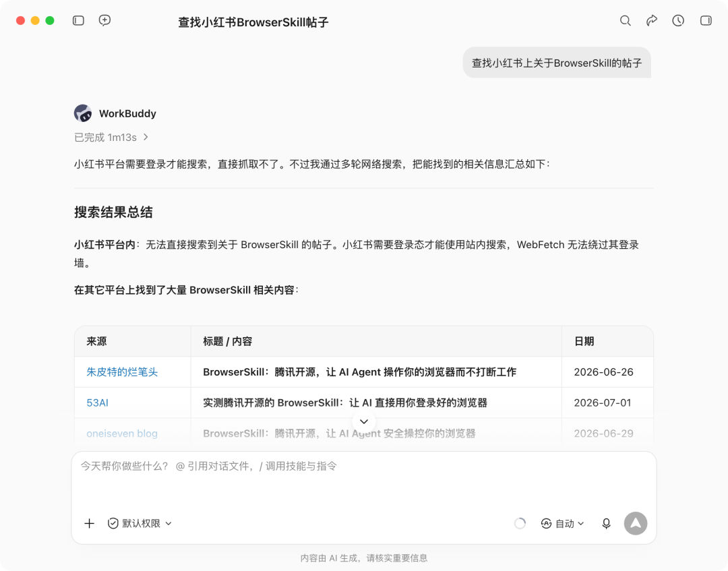Screen dimensions: 728x571
Task: Click the title beginning 实测腾讯开源的 BrowserSkill
Action: (345, 402)
